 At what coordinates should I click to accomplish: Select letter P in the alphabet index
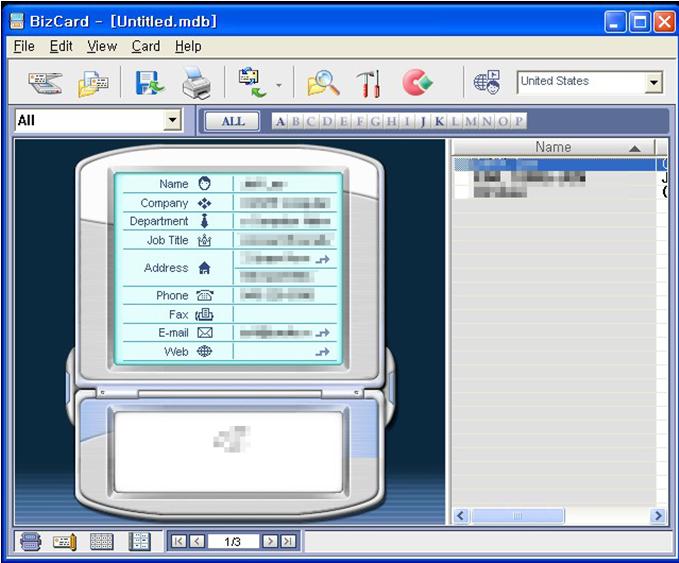click(x=519, y=121)
